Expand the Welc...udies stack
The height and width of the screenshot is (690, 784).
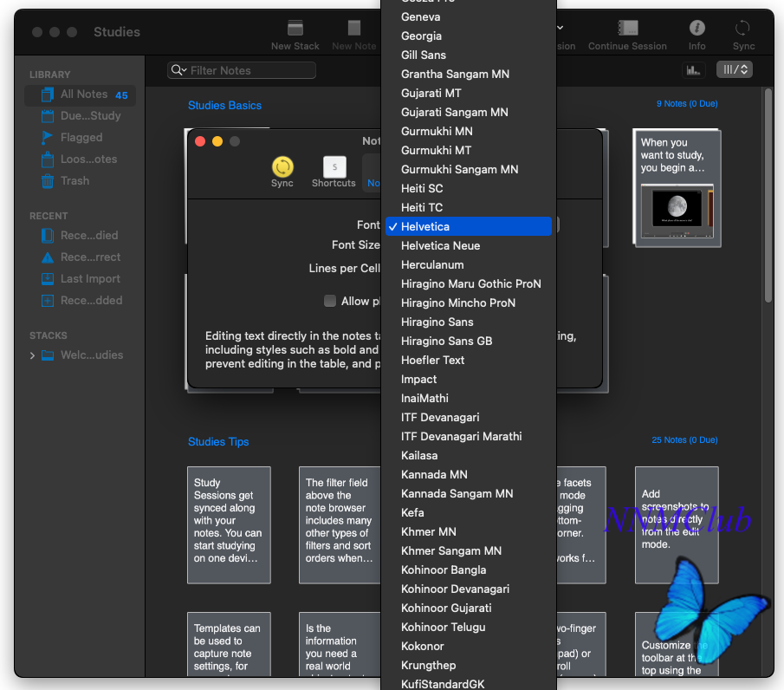pos(33,355)
